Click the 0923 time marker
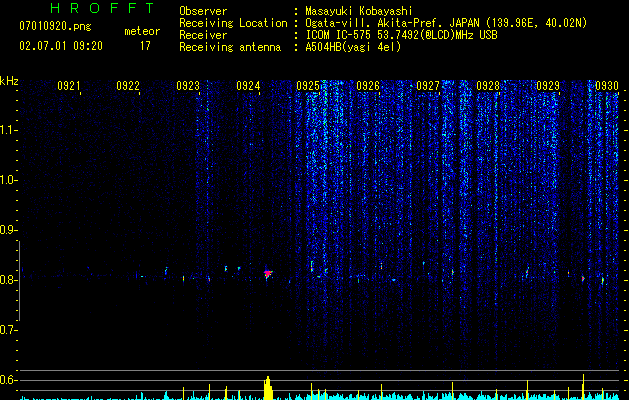 click(x=188, y=85)
